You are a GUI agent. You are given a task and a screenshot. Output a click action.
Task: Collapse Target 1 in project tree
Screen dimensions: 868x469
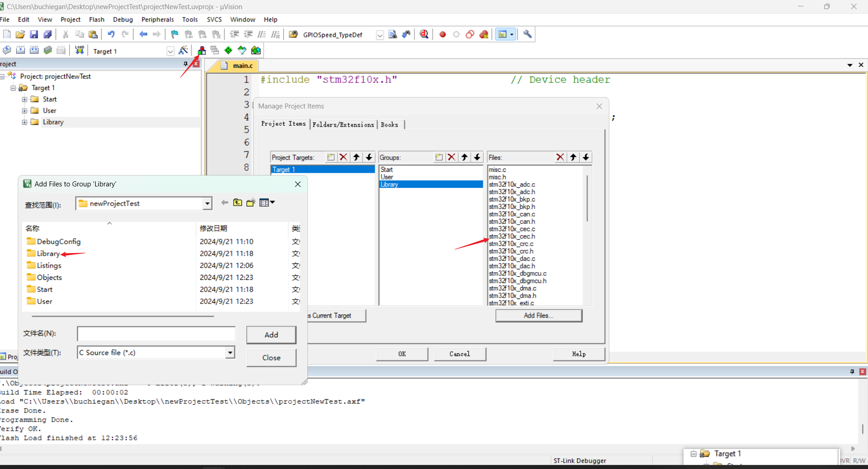pos(13,88)
